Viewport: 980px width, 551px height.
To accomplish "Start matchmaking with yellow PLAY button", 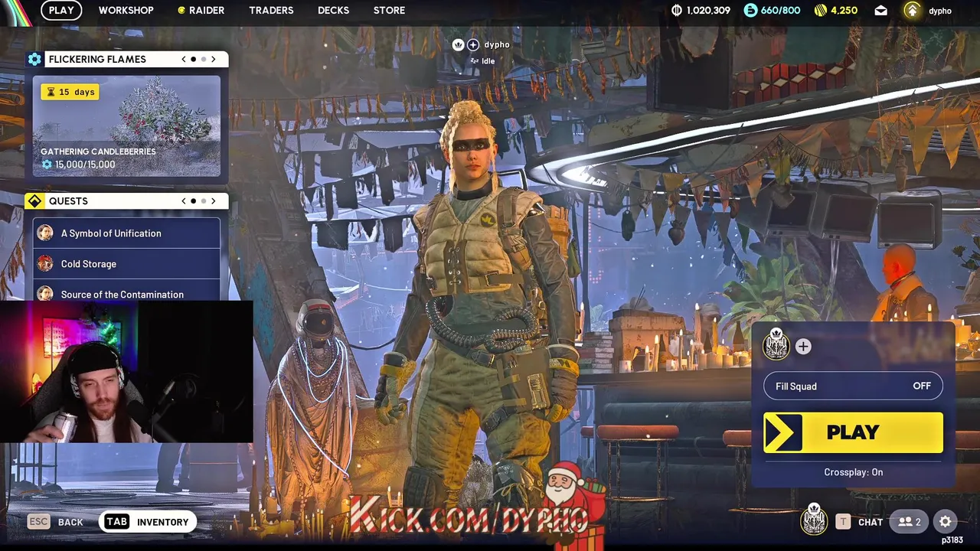I will (853, 432).
